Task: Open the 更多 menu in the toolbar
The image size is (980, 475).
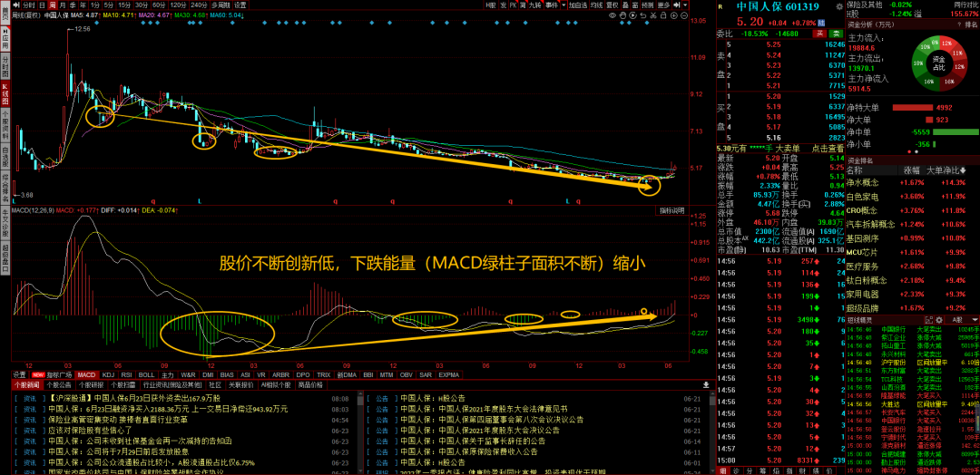Action: 663,5
